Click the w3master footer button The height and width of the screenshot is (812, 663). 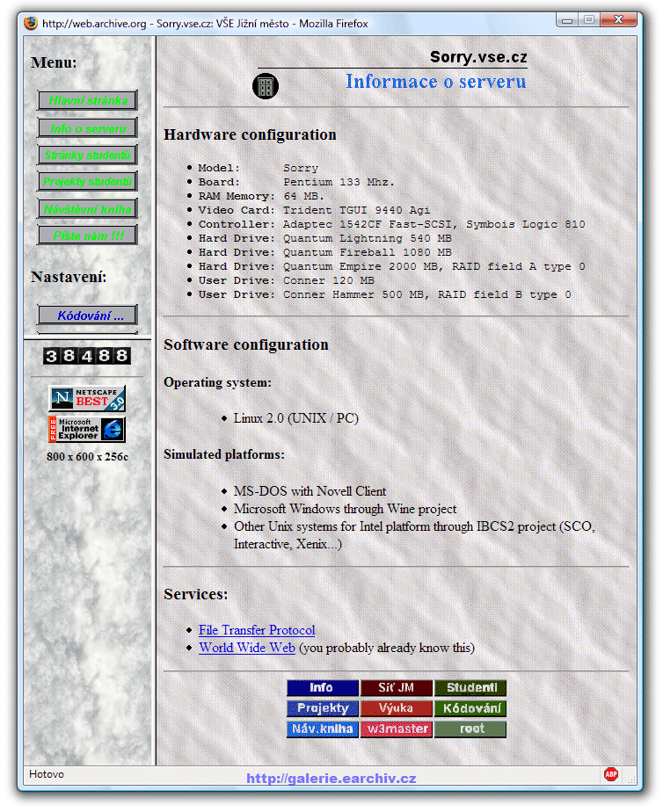coord(397,729)
